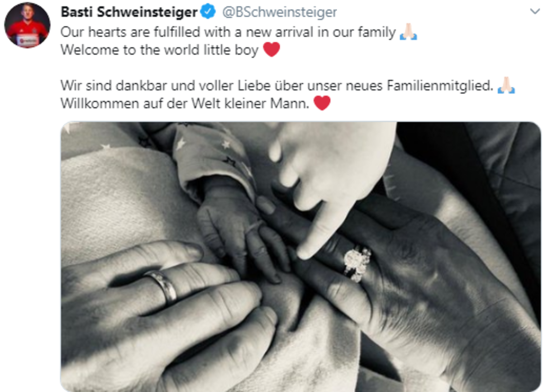Click praying hands emoji after 'Familienmitglied.'
The height and width of the screenshot is (392, 543).
505,85
